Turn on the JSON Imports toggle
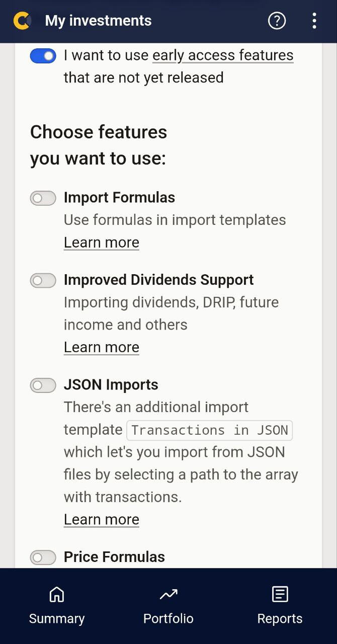337x644 pixels. coord(43,385)
